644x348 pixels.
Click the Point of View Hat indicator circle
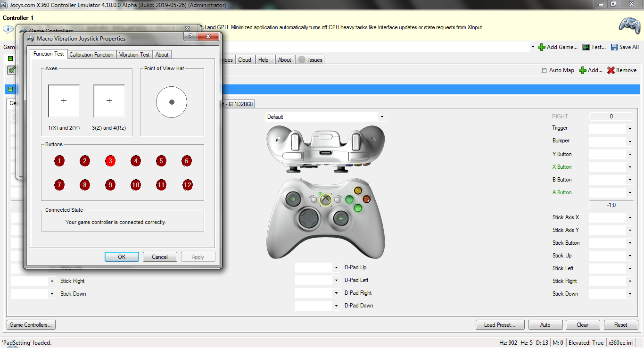tap(172, 102)
